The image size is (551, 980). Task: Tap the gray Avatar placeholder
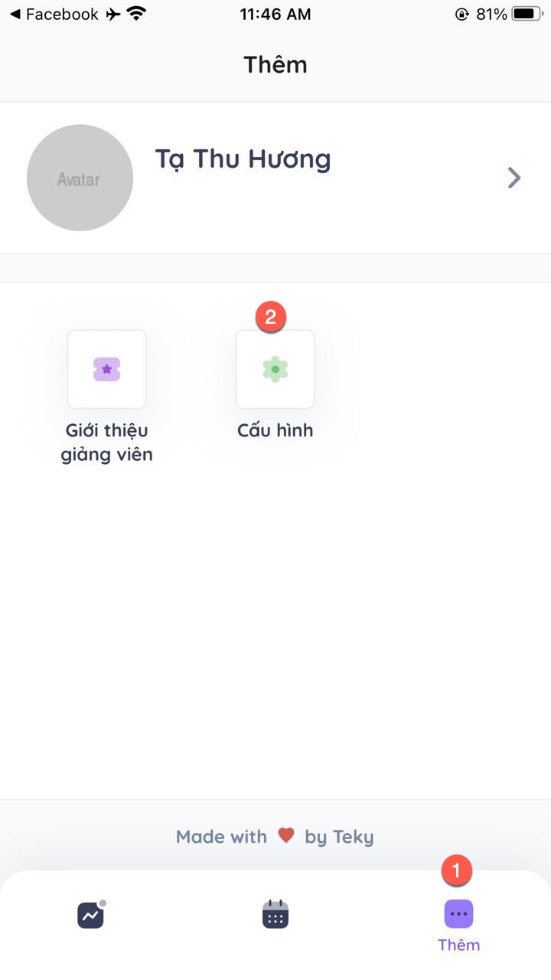[80, 178]
